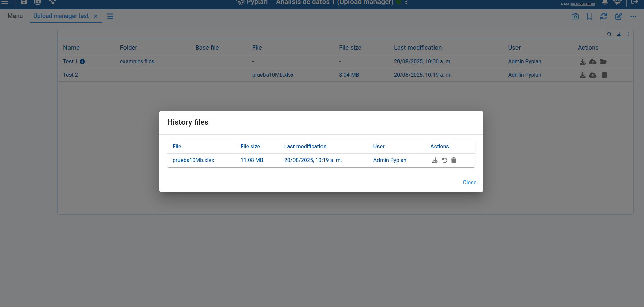Open the notifications bell
This screenshot has height=307, width=644.
click(605, 3)
